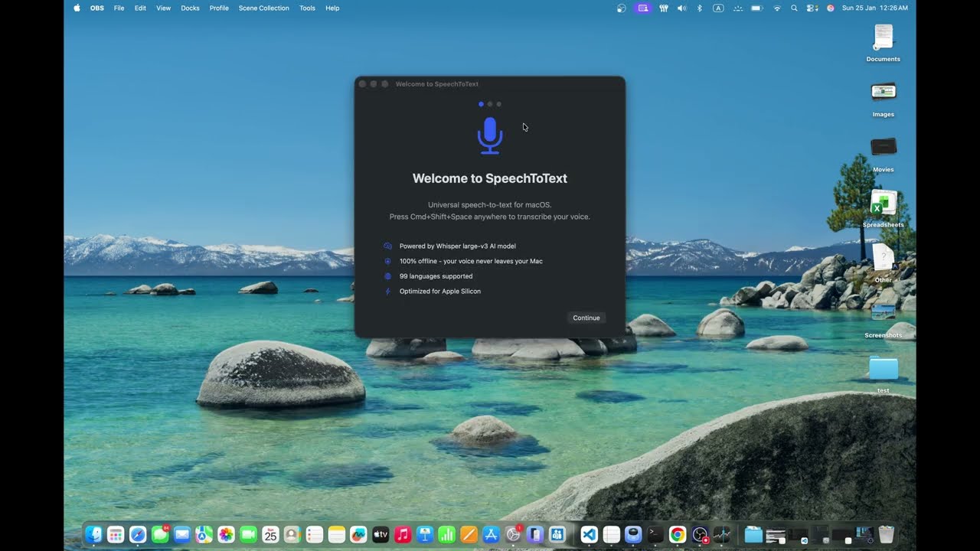Click the screen sharing menu bar icon

pos(642,8)
